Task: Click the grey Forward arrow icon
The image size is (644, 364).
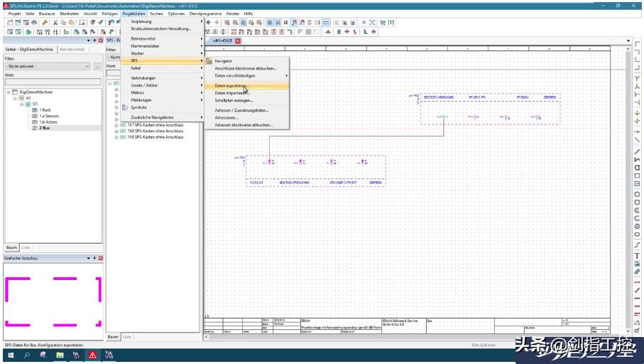Action: pyautogui.click(x=217, y=22)
